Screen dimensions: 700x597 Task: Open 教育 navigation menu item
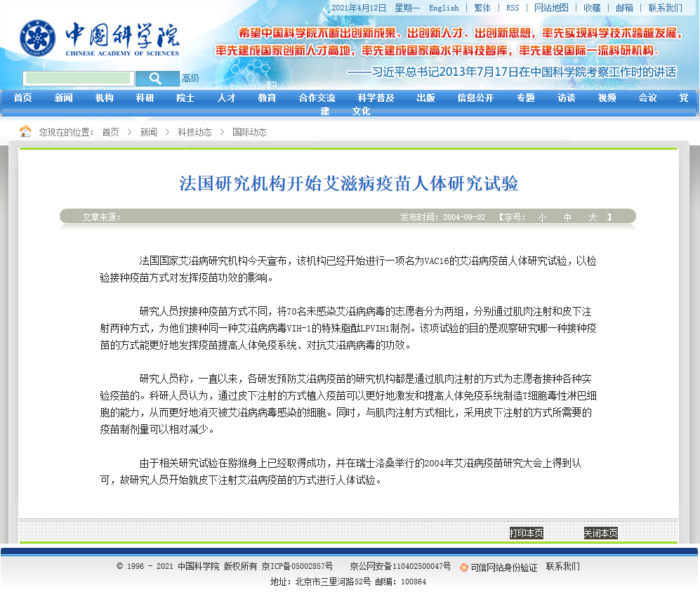pyautogui.click(x=267, y=98)
